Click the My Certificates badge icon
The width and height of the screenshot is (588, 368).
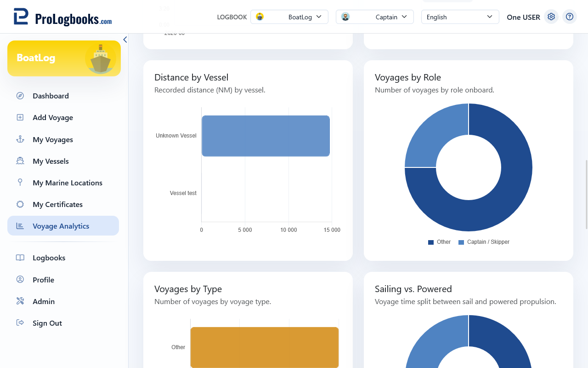[20, 204]
